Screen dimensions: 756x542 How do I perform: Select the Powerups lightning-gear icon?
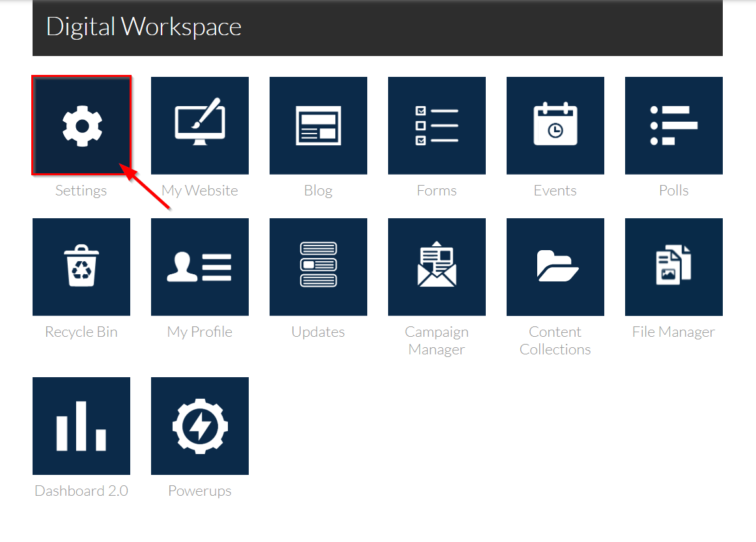[x=199, y=425]
